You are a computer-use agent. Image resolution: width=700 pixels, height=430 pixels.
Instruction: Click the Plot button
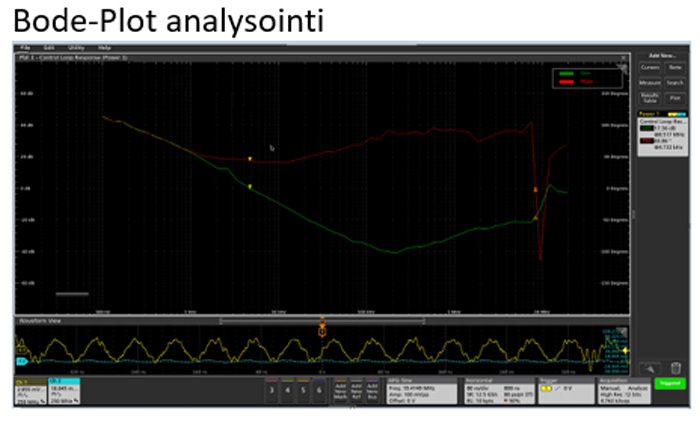click(x=675, y=98)
